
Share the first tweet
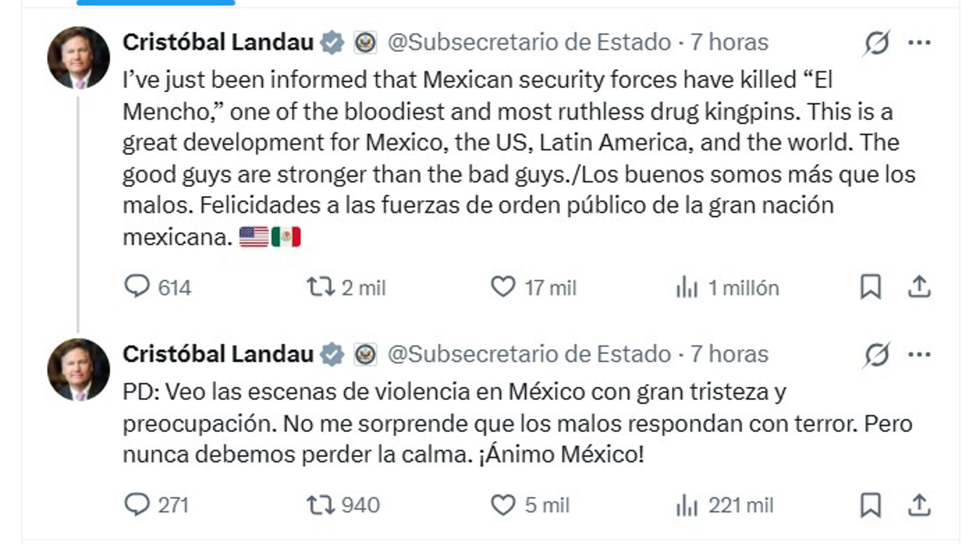(x=919, y=287)
